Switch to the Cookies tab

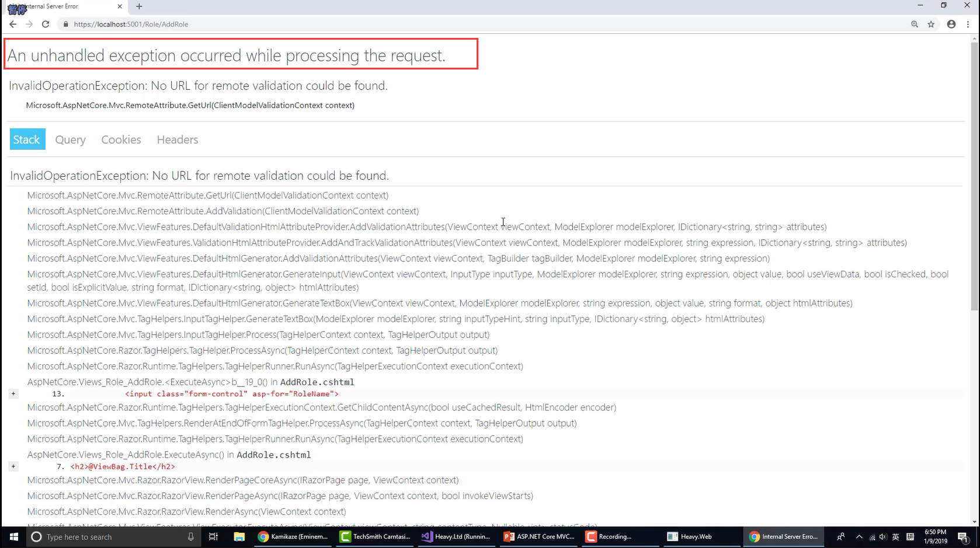coord(121,139)
